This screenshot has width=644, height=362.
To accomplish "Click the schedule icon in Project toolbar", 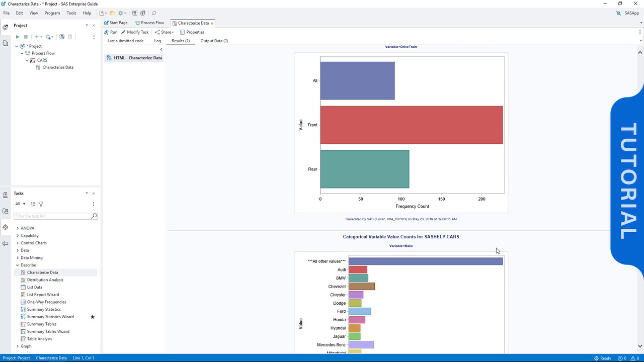I will click(62, 37).
